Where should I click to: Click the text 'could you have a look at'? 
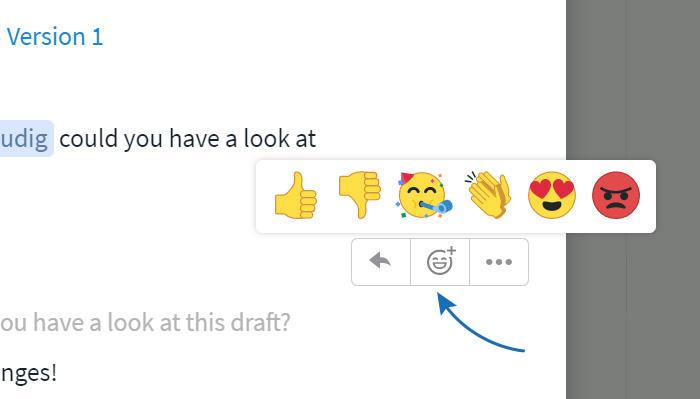188,138
